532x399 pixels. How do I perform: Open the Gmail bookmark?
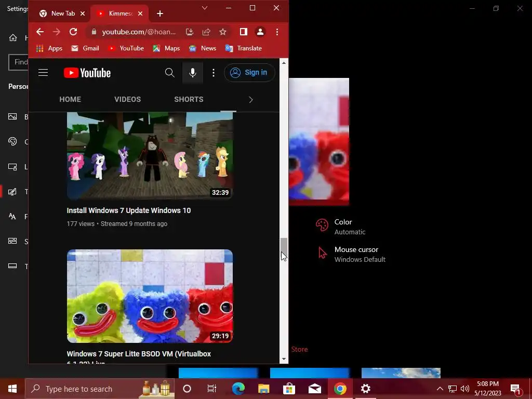pos(85,48)
